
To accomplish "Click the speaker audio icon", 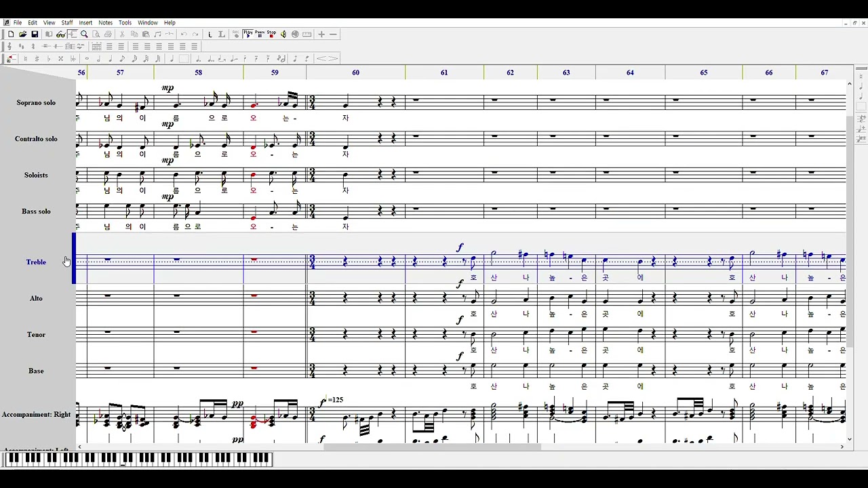I will 283,34.
